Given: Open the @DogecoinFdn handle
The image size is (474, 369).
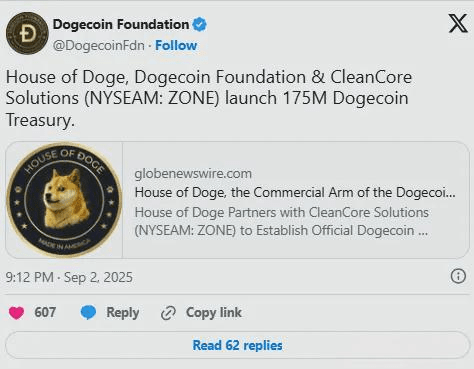Looking at the screenshot, I should [99, 45].
